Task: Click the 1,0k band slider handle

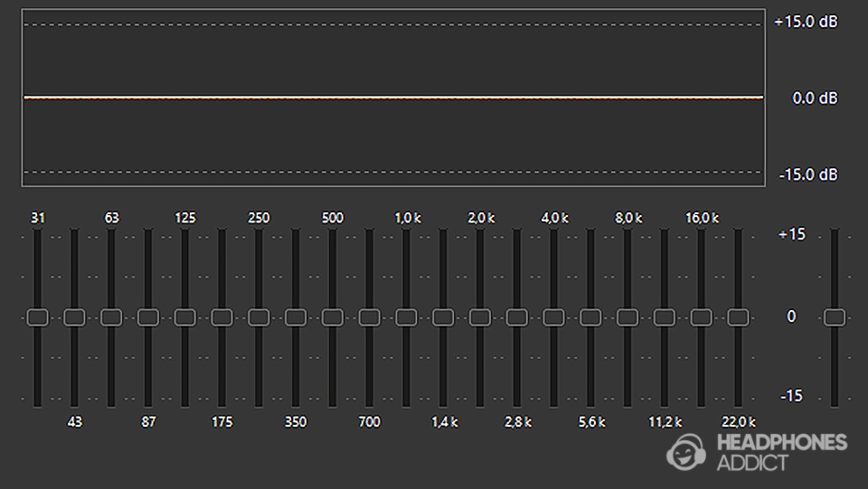Action: pyautogui.click(x=406, y=317)
